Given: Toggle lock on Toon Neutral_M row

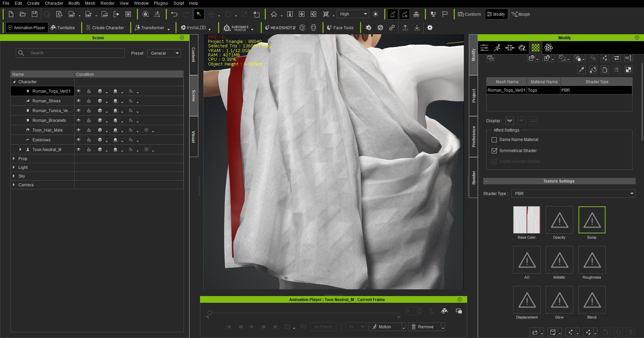Looking at the screenshot, I should [x=89, y=149].
